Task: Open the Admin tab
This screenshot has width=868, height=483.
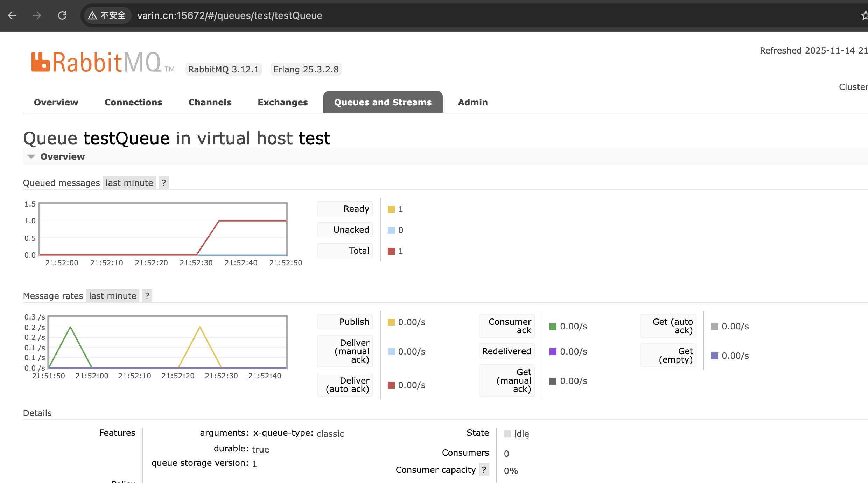Action: (x=472, y=102)
